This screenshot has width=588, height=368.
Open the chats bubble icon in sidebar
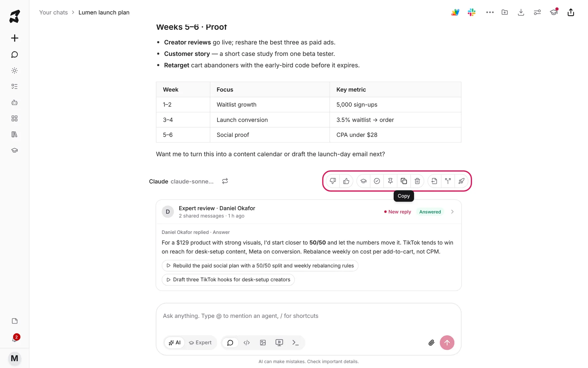[x=14, y=55]
